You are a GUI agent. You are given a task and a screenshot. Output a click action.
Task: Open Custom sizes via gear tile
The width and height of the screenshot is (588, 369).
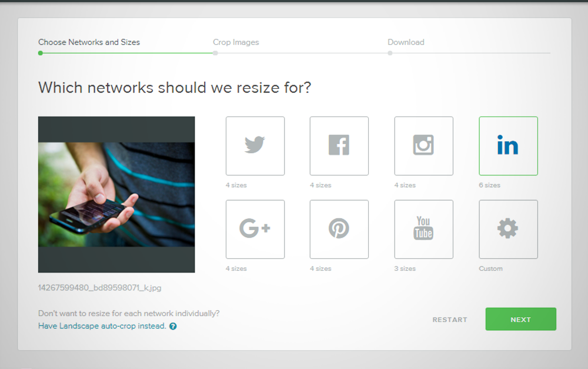click(x=508, y=229)
